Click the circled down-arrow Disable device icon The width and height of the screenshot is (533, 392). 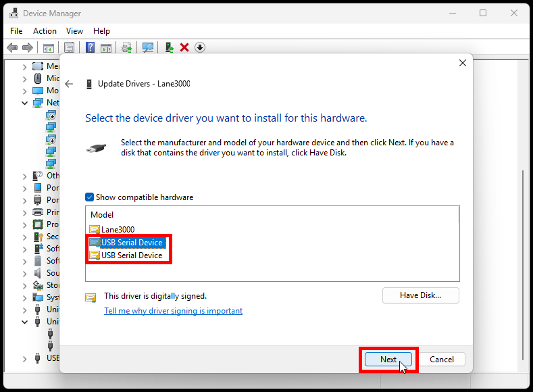(200, 47)
